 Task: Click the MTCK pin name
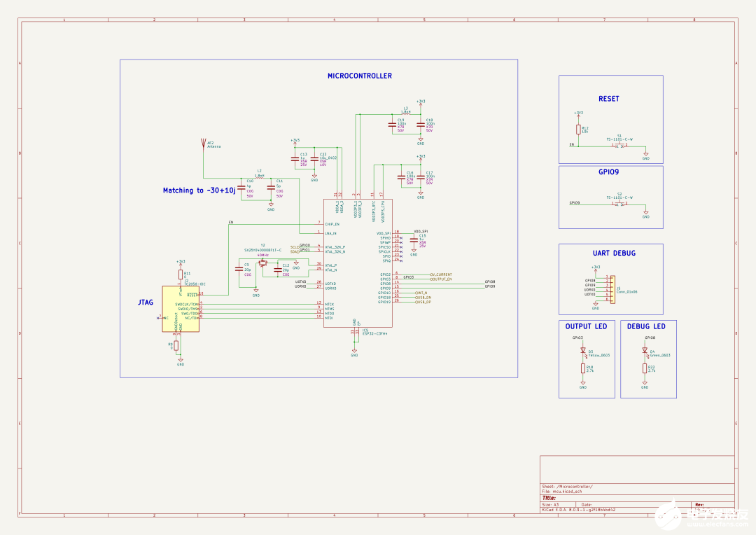tap(330, 305)
